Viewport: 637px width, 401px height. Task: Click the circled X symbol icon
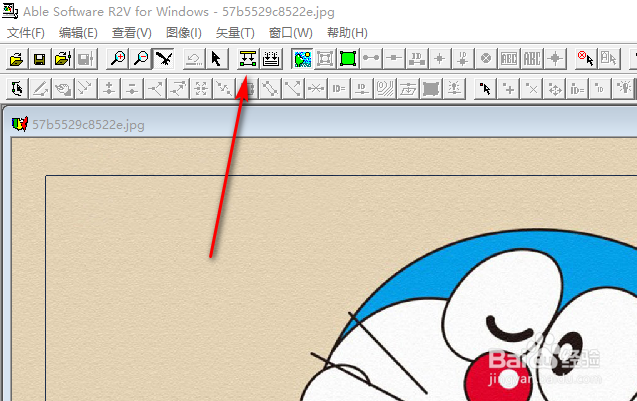[486, 59]
